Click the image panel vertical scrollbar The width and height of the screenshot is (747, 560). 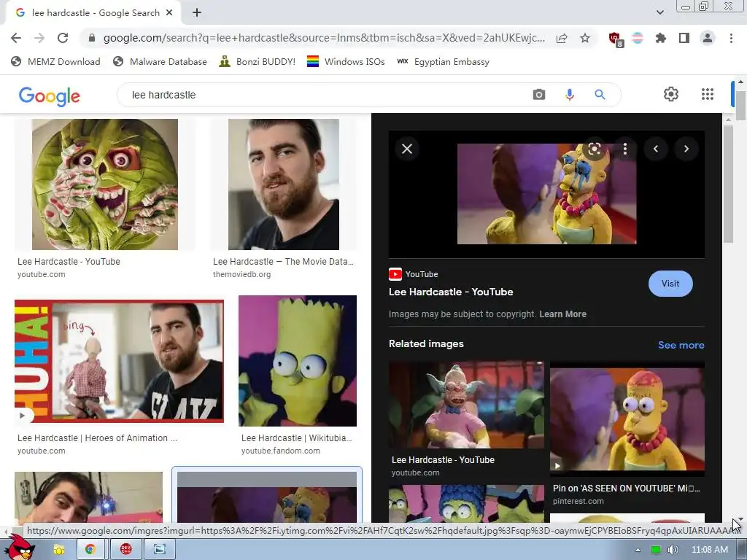click(728, 185)
